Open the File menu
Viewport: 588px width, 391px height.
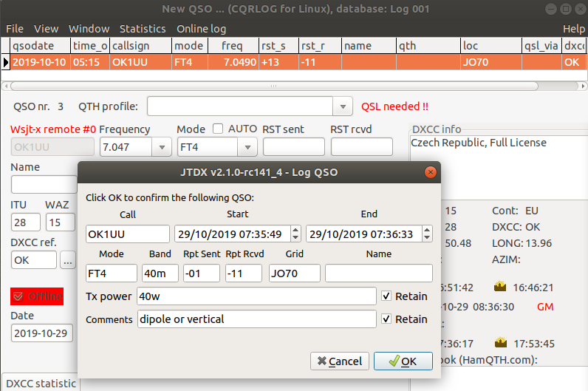pos(15,29)
